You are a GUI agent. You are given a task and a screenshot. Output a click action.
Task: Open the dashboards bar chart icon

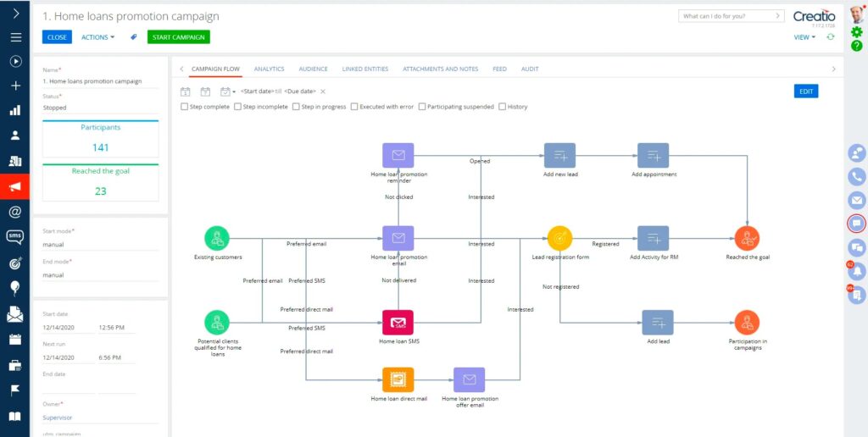click(15, 111)
